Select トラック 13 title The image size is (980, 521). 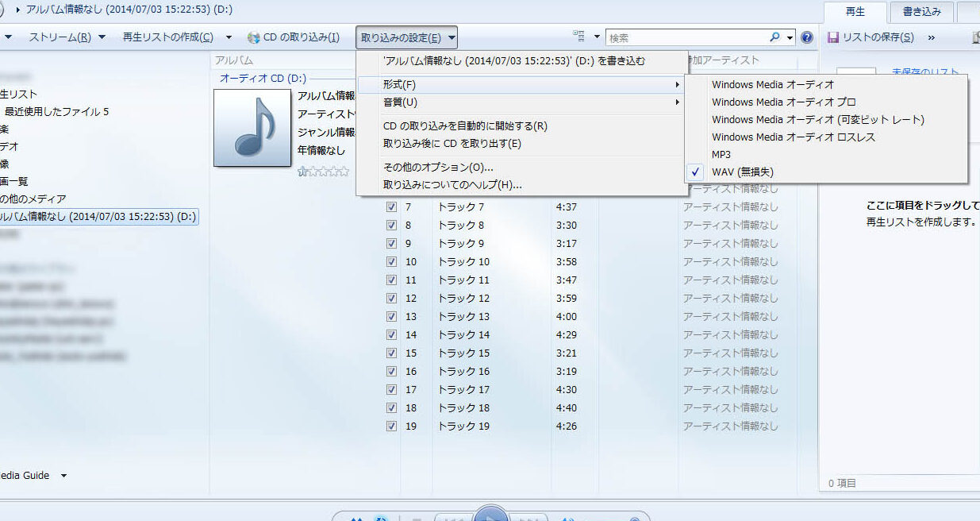[464, 316]
